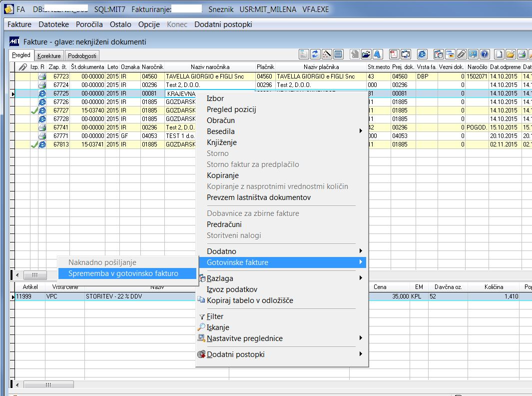Switch to the Podrobnosti tab
The height and width of the screenshot is (396, 532).
click(82, 56)
